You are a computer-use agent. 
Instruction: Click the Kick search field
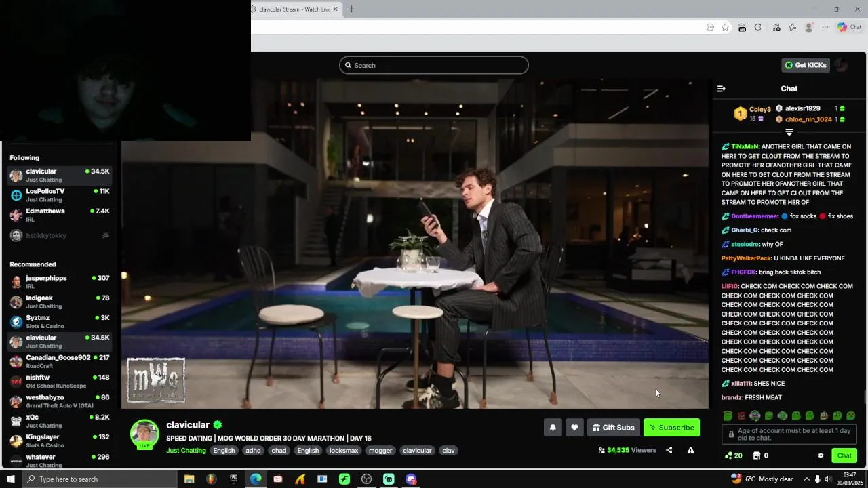coord(434,65)
